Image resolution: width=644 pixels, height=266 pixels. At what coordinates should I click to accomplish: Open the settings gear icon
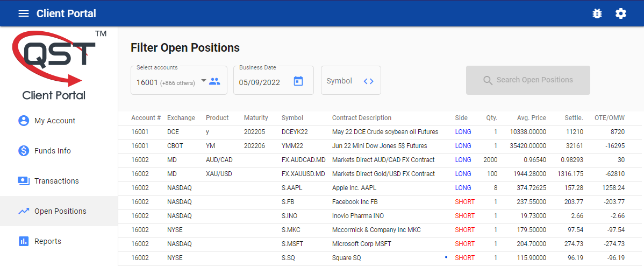click(620, 13)
